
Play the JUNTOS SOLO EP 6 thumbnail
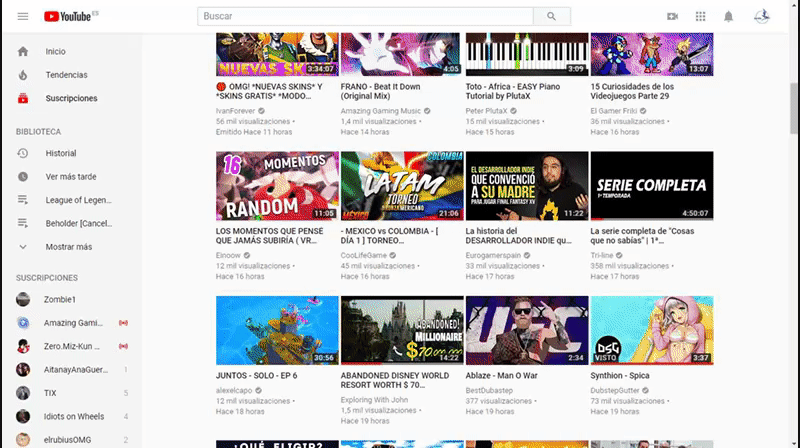coord(277,330)
